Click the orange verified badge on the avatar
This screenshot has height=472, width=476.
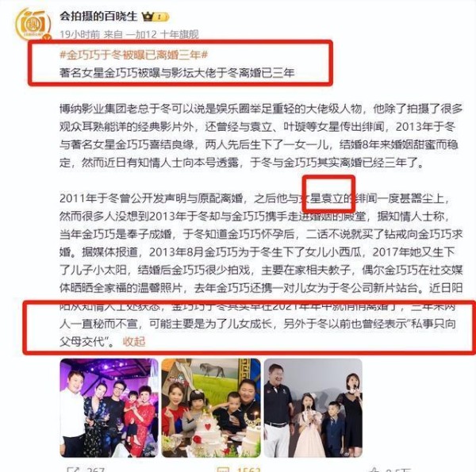47,37
